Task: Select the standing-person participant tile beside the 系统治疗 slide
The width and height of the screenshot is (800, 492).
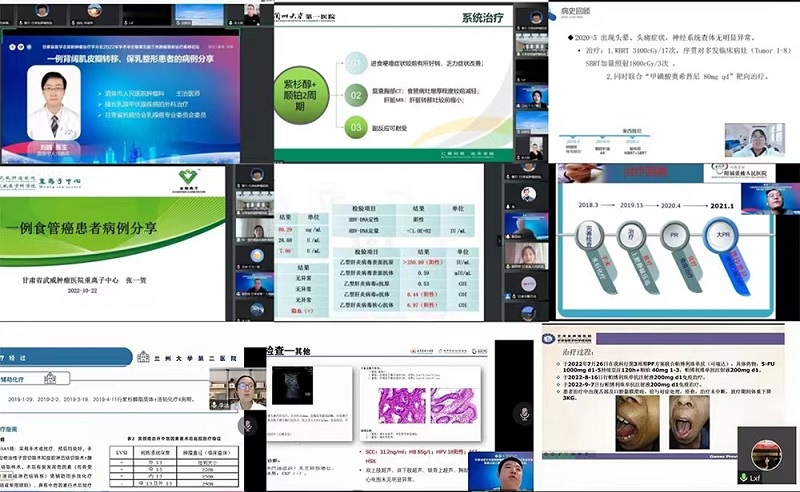Action: point(531,148)
